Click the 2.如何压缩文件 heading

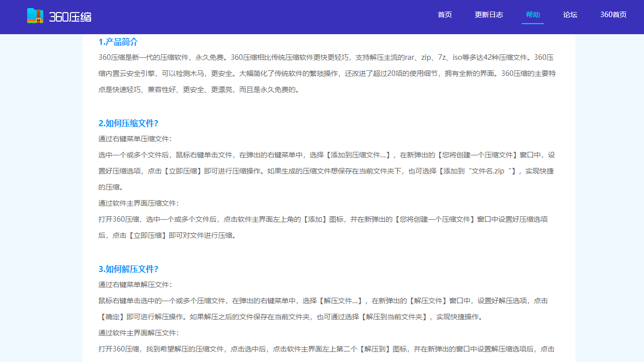point(128,123)
